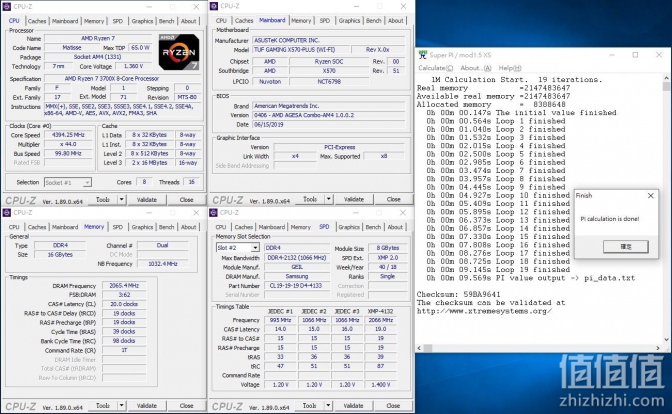Open Caches tab in top-left CPU-Z window

37,21
